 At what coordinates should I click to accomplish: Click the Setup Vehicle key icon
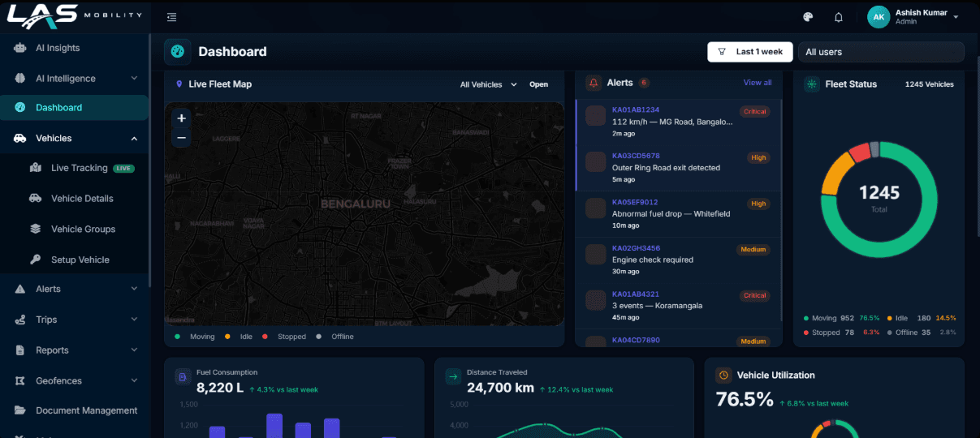point(36,260)
